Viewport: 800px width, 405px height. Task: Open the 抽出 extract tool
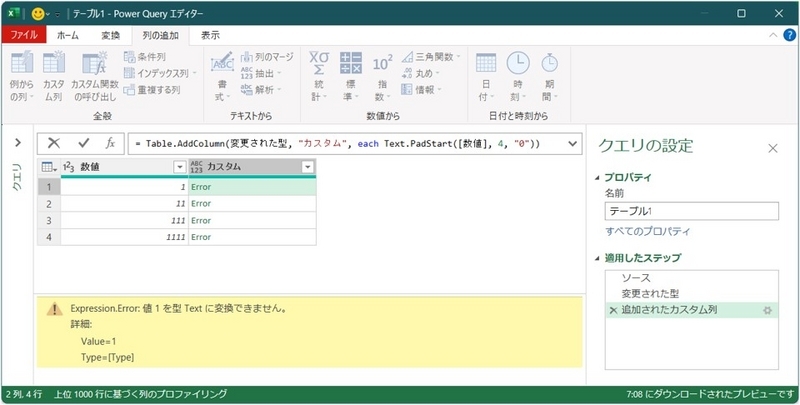[x=261, y=73]
